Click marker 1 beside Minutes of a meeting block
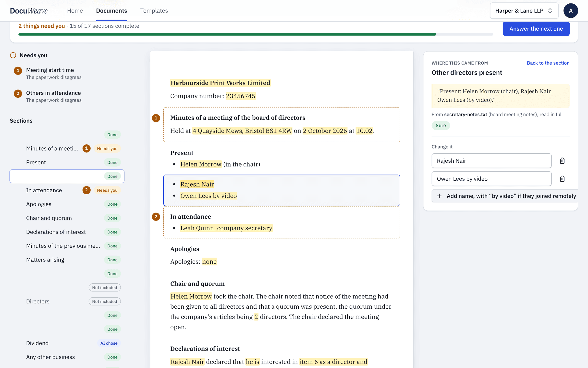This screenshot has height=368, width=588. coord(156,118)
